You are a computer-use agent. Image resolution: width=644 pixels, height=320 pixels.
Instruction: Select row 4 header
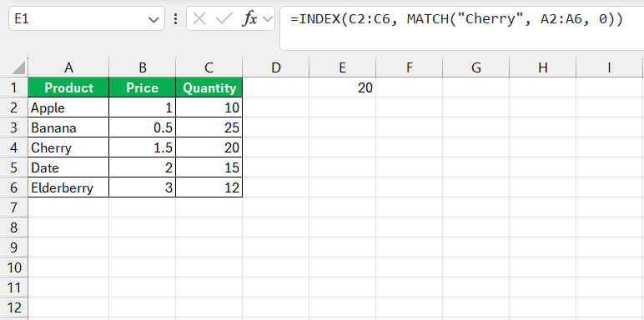14,147
